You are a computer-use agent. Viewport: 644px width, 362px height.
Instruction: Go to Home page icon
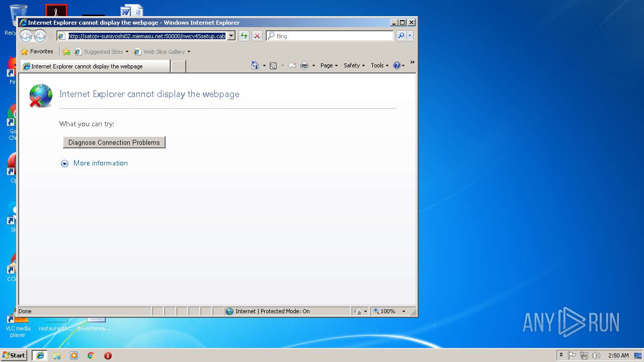click(255, 65)
